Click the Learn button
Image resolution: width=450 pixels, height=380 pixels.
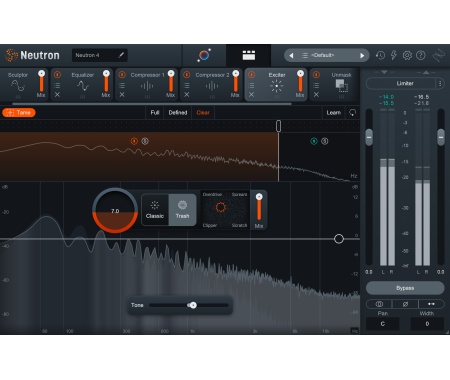coord(333,113)
